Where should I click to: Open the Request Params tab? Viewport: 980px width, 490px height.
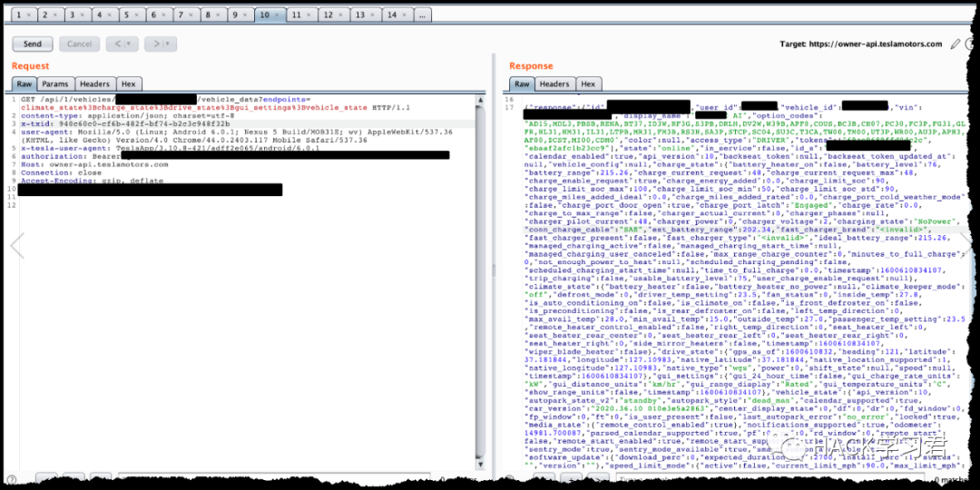pos(55,83)
